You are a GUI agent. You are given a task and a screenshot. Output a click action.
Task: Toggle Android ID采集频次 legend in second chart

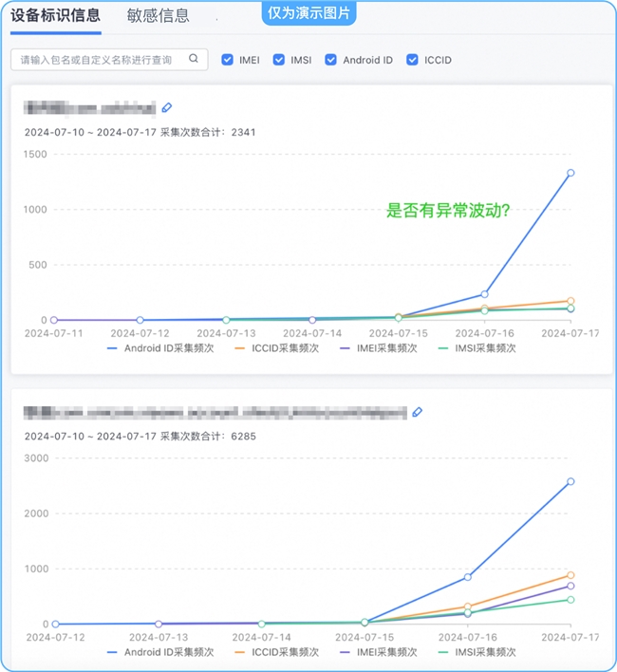pos(160,652)
